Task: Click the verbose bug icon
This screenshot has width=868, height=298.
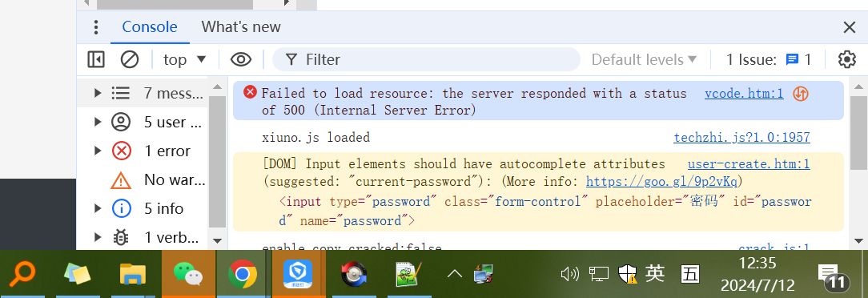Action: coord(121,237)
